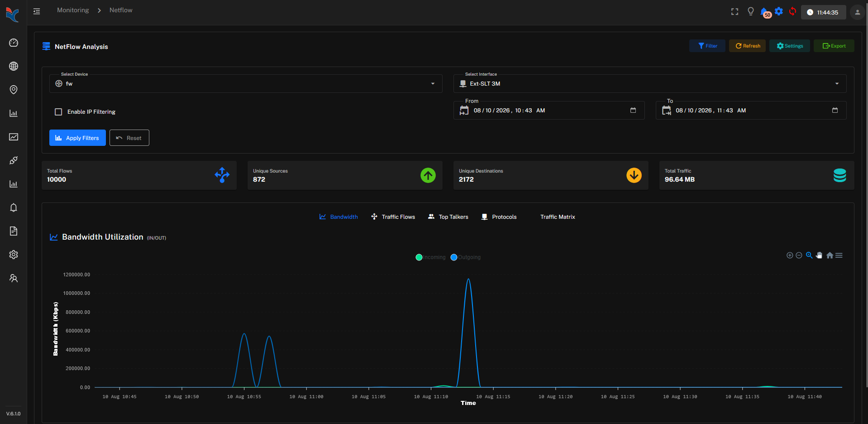Click the Netflow breadcrumb item
This screenshot has height=424, width=868.
[x=121, y=10]
